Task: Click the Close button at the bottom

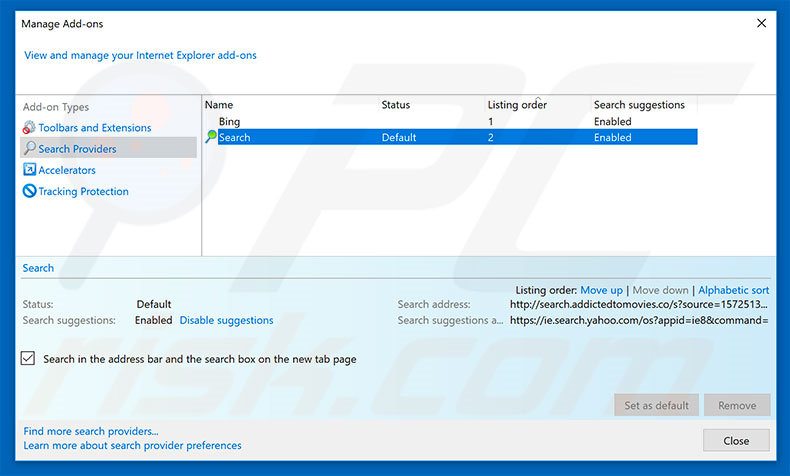Action: [x=736, y=440]
